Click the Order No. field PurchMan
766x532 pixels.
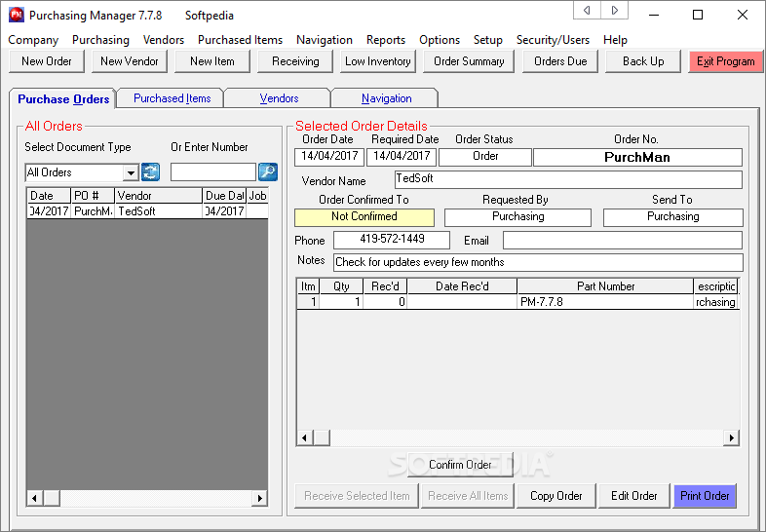pos(637,157)
